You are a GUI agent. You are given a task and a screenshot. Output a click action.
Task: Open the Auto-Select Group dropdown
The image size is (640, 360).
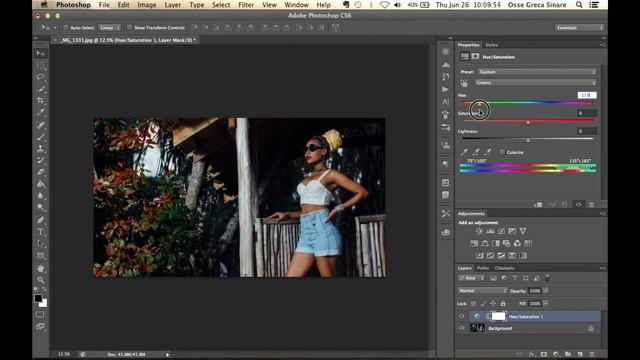(109, 27)
